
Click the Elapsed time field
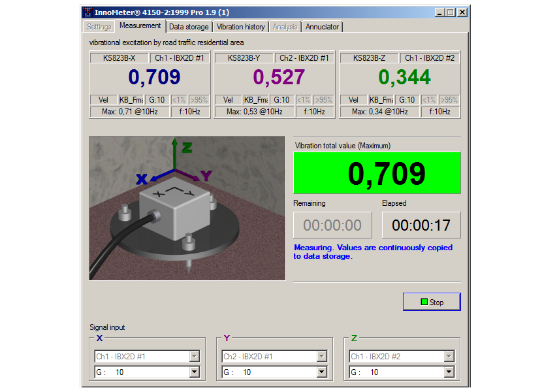(421, 225)
